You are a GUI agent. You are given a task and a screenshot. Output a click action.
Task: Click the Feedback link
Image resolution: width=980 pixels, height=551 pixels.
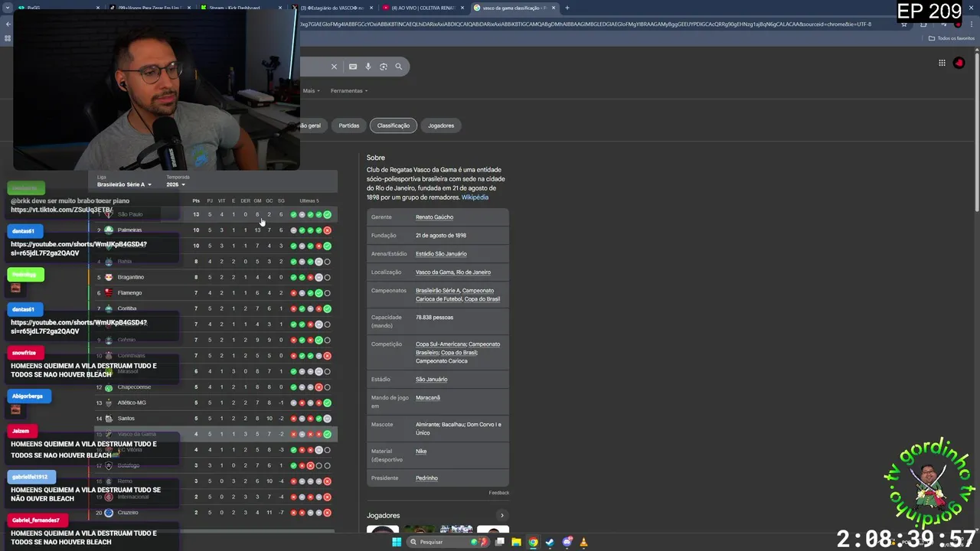(x=499, y=493)
